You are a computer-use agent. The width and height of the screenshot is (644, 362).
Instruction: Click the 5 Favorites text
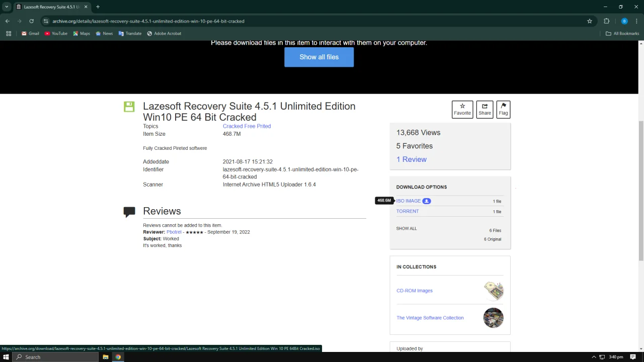pos(415,146)
